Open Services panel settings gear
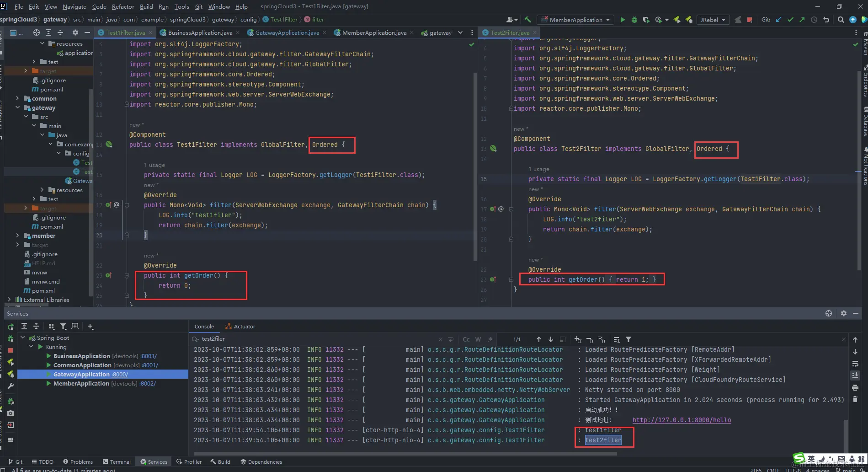Image resolution: width=868 pixels, height=472 pixels. click(x=844, y=313)
